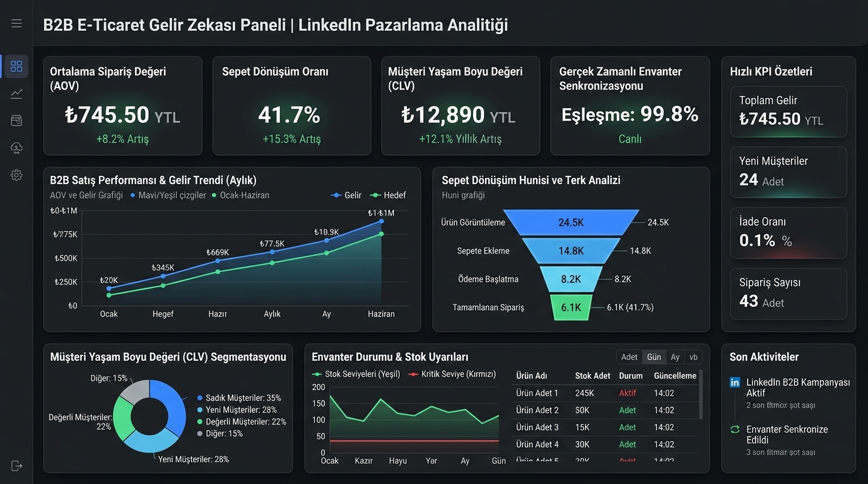Click the 15K stock value
The height and width of the screenshot is (484, 868).
(582, 427)
